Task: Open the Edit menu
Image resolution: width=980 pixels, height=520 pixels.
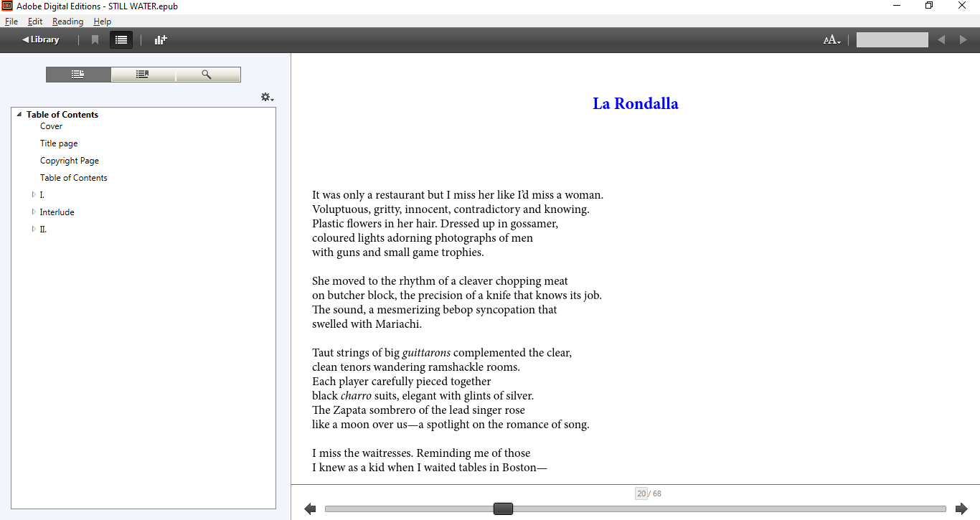Action: (35, 22)
